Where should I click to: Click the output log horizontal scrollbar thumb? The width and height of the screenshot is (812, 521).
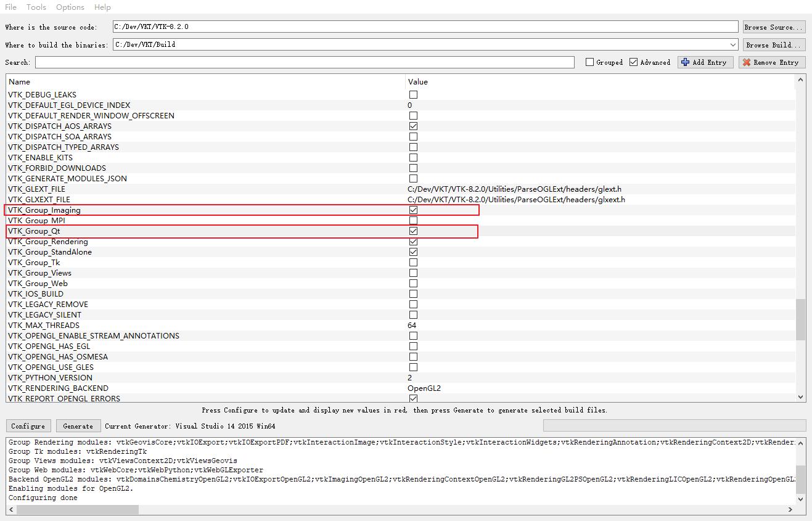pyautogui.click(x=78, y=509)
